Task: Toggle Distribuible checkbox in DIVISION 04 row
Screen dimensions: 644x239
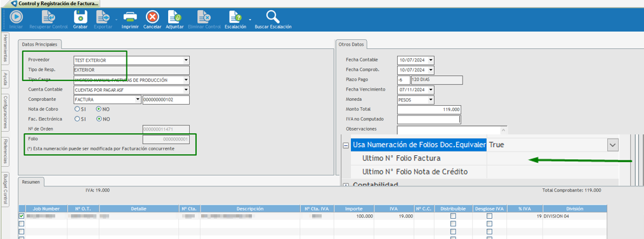Action: [453, 216]
